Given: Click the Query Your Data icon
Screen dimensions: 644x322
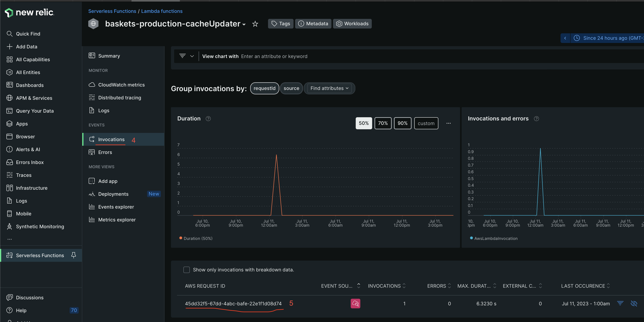Looking at the screenshot, I should tap(9, 111).
